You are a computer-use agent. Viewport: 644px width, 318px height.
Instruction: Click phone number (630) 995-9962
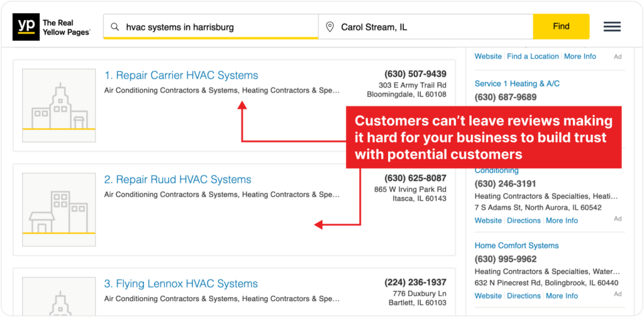tap(505, 259)
